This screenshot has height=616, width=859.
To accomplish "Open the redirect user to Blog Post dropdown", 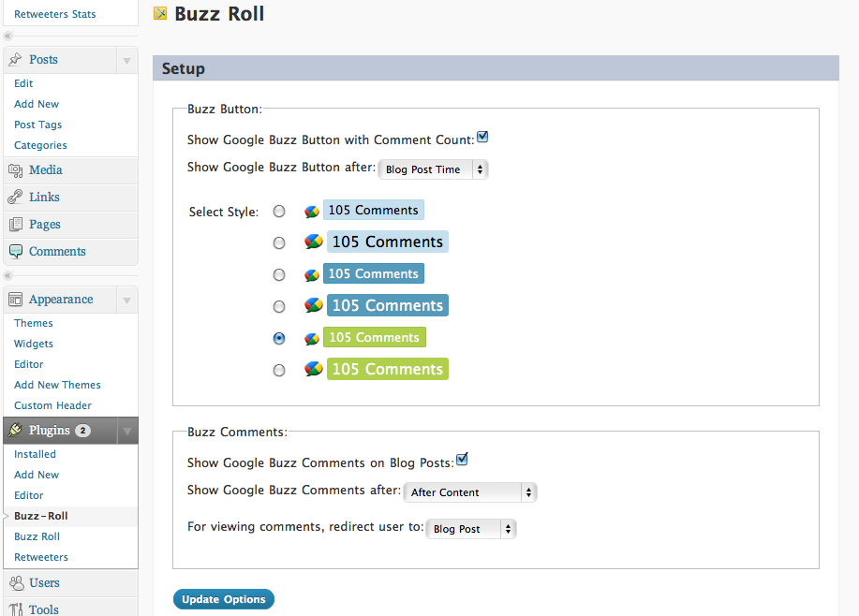I will tap(471, 529).
